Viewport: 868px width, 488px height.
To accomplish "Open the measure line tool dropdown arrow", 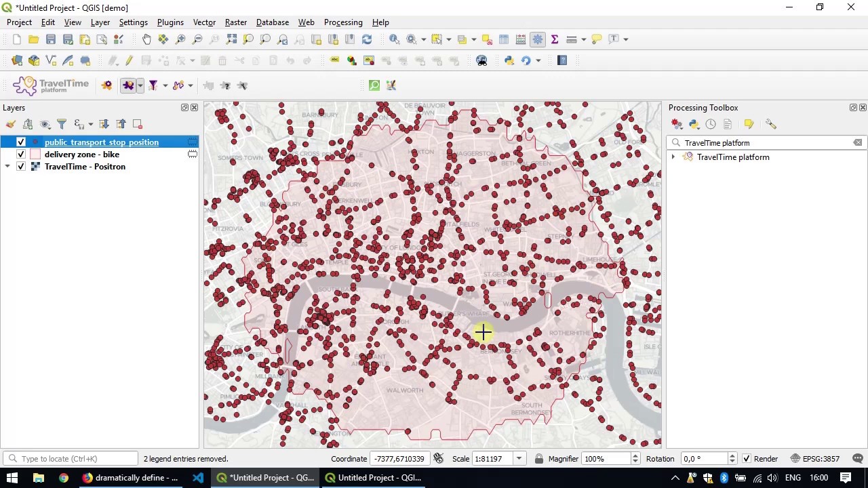I will [x=584, y=39].
